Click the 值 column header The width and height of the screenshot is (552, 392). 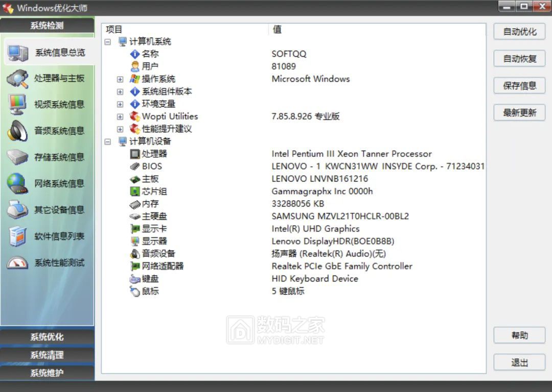click(x=377, y=30)
